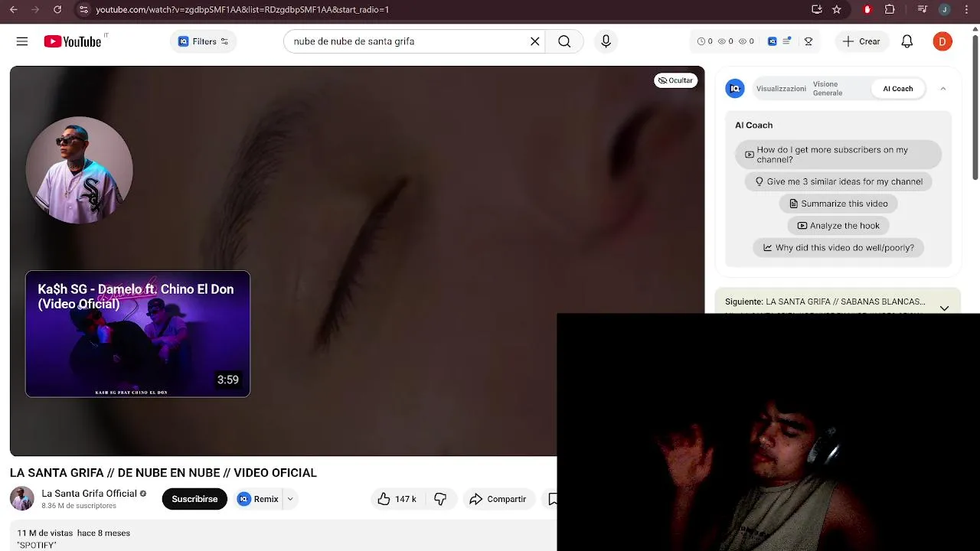Screen dimensions: 980x551
Task: Open La Santa Grifa Official channel link
Action: (x=89, y=494)
